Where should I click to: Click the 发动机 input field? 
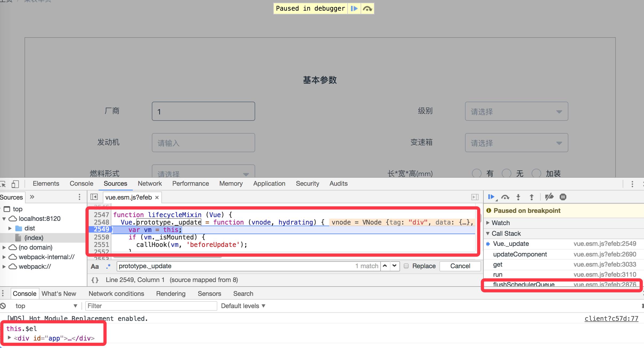(x=203, y=143)
